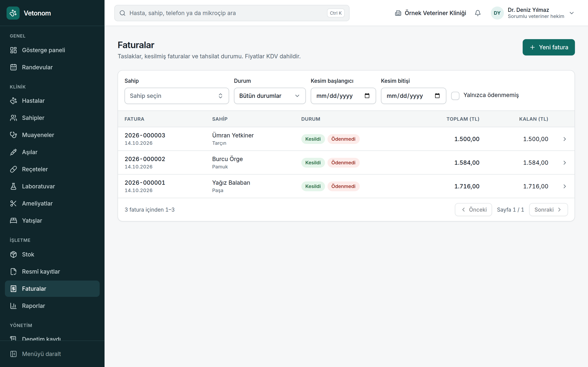The width and height of the screenshot is (588, 367).
Task: Enable the Yalnızca ödenmemiş checkbox
Action: pos(455,96)
